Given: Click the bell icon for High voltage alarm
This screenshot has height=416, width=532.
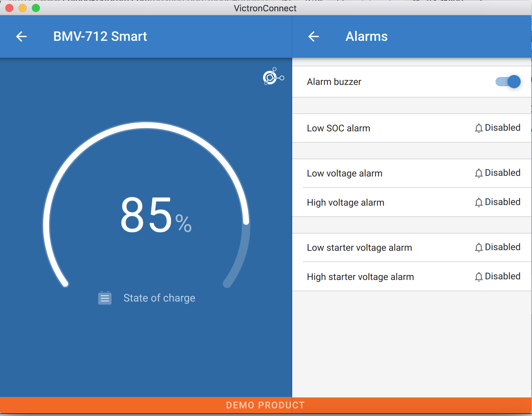Looking at the screenshot, I should 479,202.
